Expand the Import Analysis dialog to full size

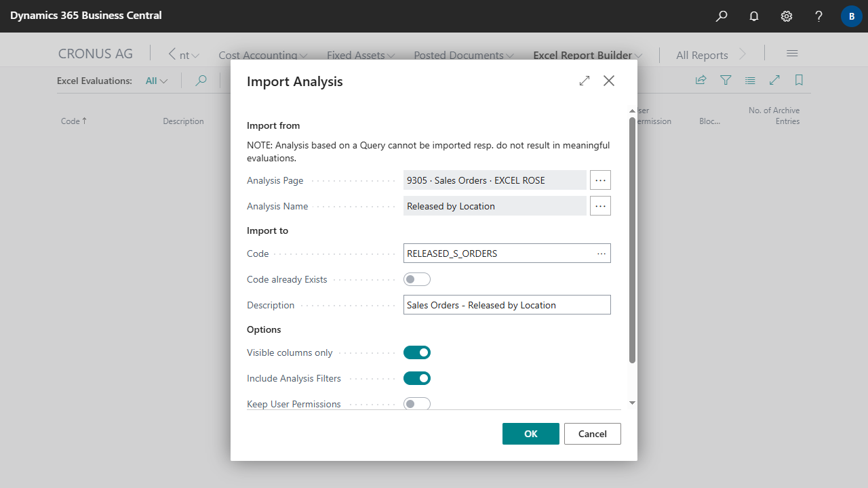coord(585,81)
